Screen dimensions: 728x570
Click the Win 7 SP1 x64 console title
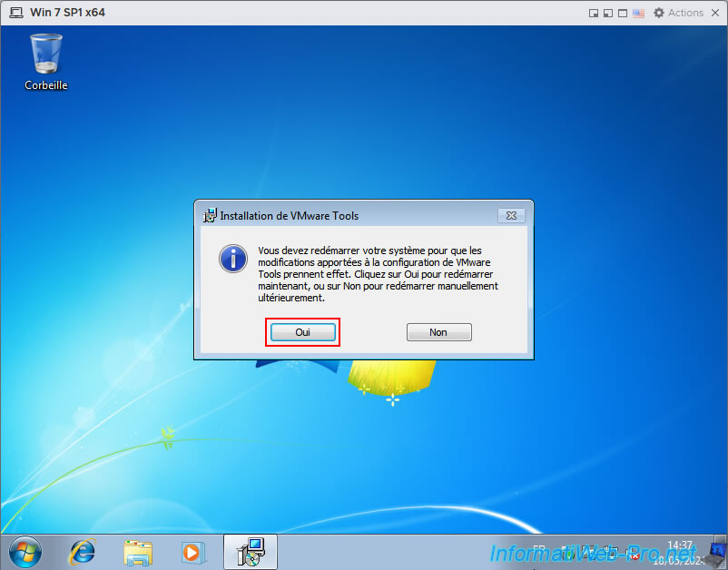(x=67, y=13)
